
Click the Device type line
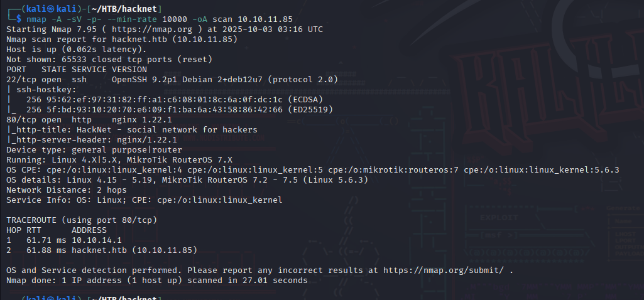coord(94,150)
